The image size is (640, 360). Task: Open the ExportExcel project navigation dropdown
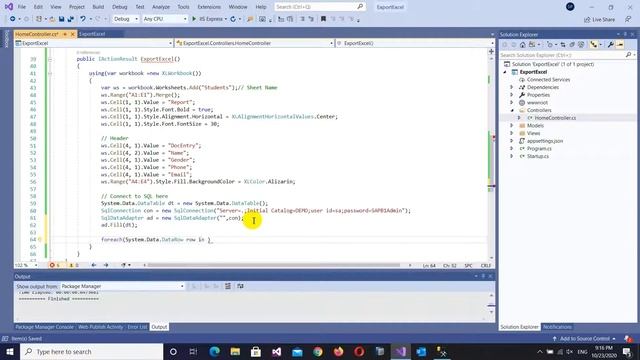(x=94, y=43)
